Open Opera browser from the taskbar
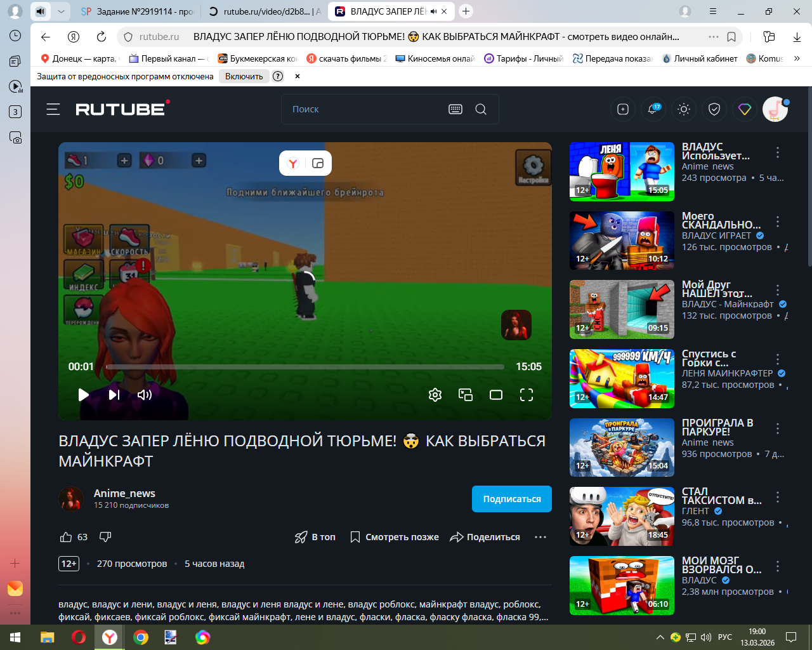The width and height of the screenshot is (812, 650). [x=79, y=637]
